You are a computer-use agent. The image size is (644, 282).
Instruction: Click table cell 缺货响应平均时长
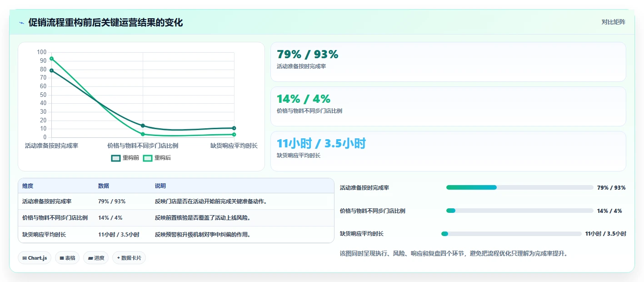[x=44, y=235]
